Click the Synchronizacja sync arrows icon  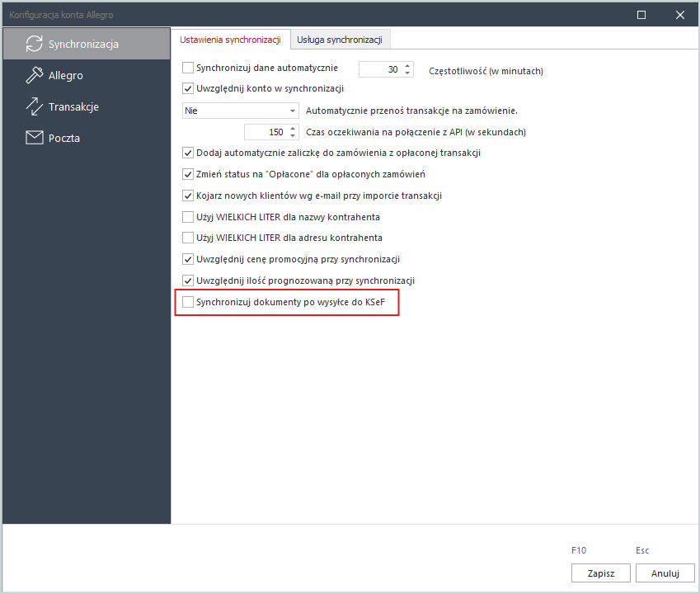click(34, 44)
